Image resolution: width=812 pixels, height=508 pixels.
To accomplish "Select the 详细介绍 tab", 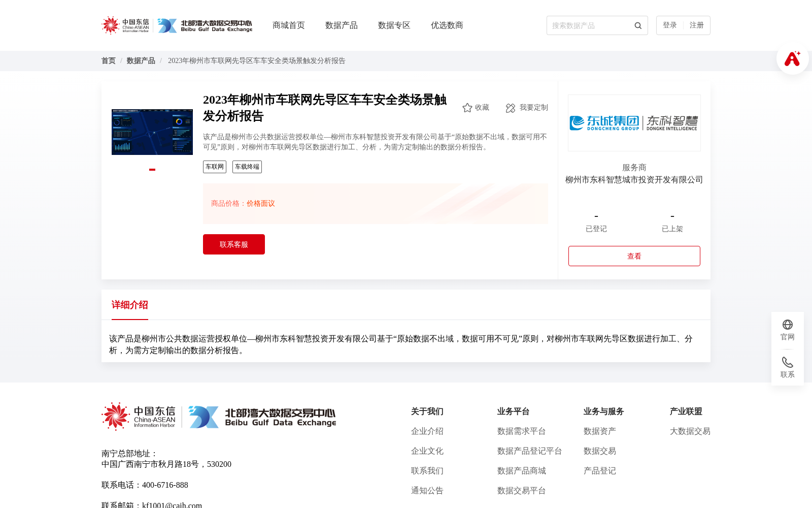I will tap(130, 305).
